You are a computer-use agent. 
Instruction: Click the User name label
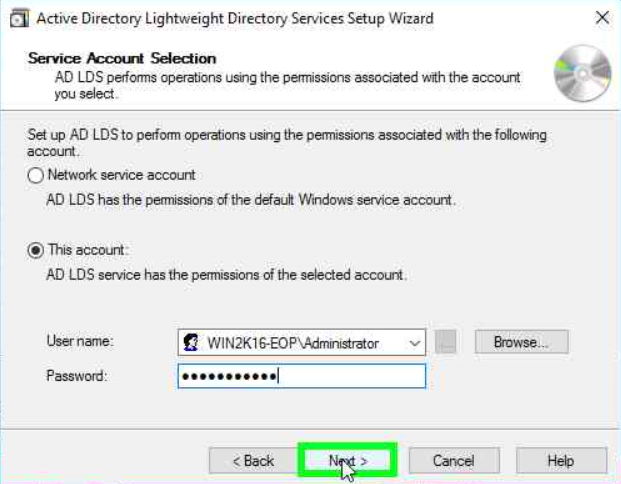pos(80,341)
